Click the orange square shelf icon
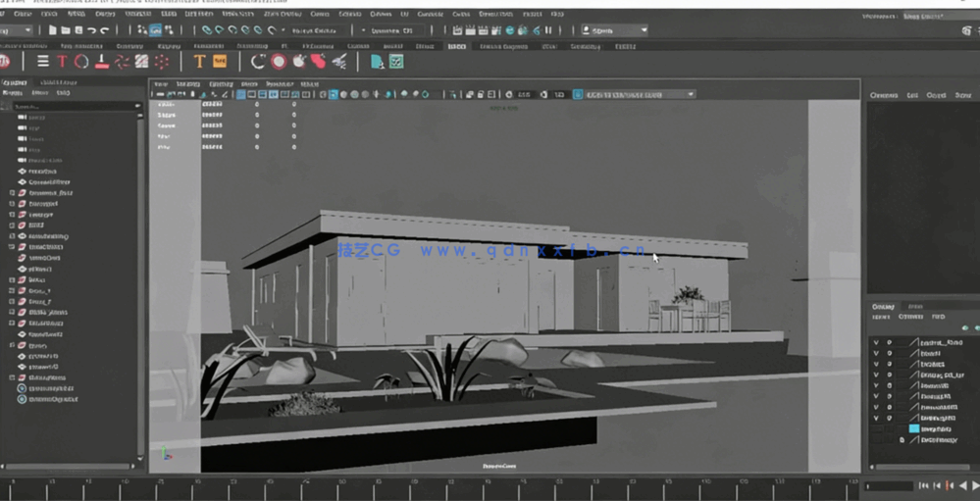Image resolution: width=980 pixels, height=501 pixels. pos(220,62)
